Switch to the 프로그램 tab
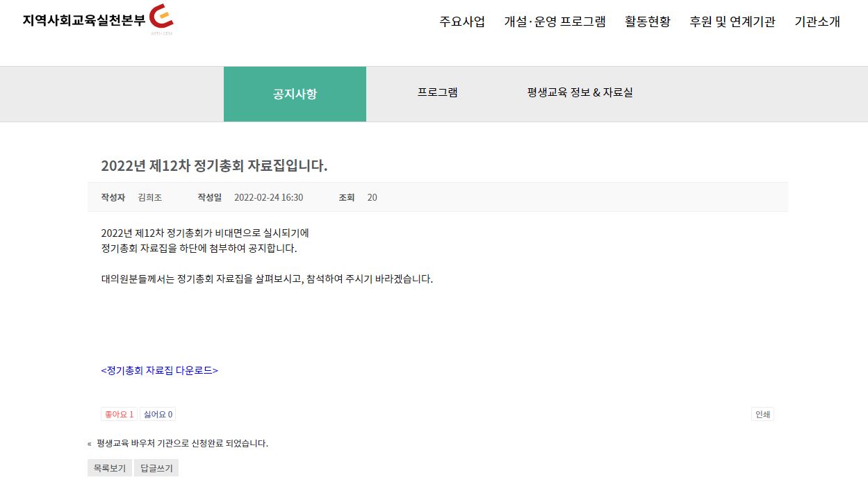 (438, 92)
